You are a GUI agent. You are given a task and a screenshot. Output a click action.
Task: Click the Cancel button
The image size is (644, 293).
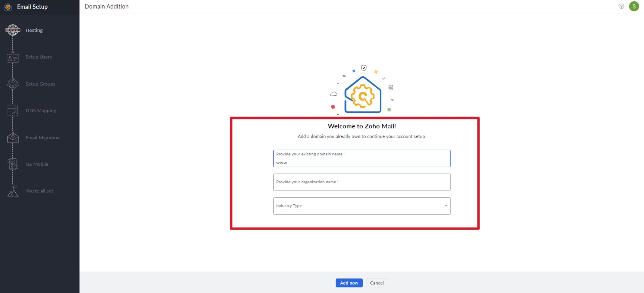tap(377, 283)
